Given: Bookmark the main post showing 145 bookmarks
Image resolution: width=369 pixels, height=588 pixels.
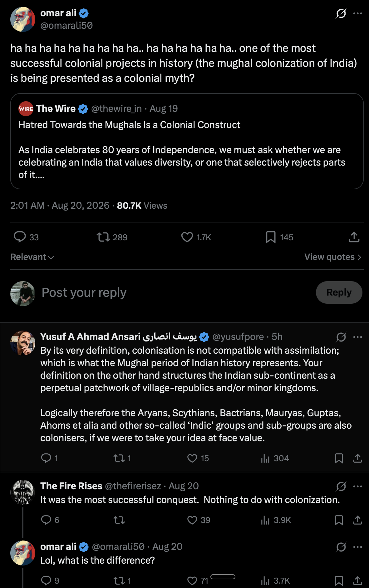Looking at the screenshot, I should point(271,237).
